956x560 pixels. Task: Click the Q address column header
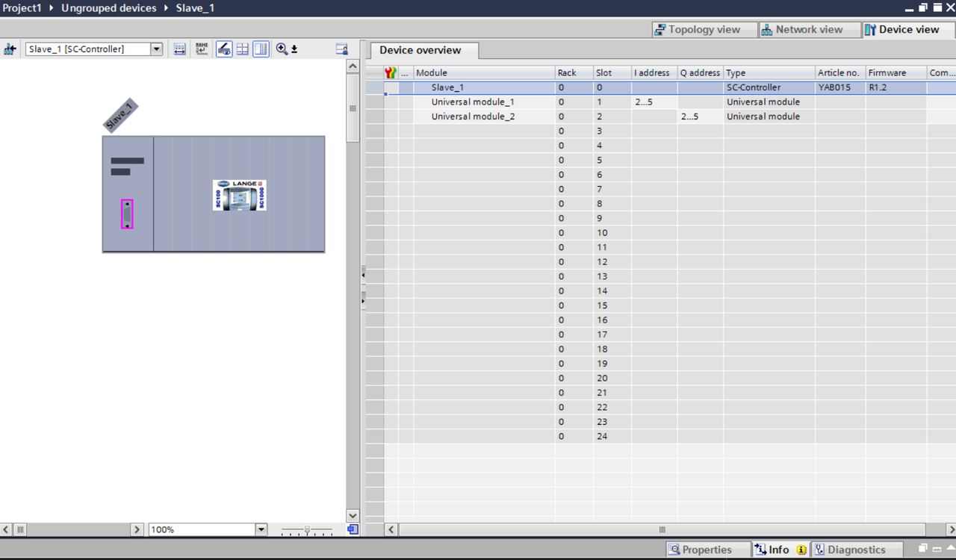(x=701, y=73)
